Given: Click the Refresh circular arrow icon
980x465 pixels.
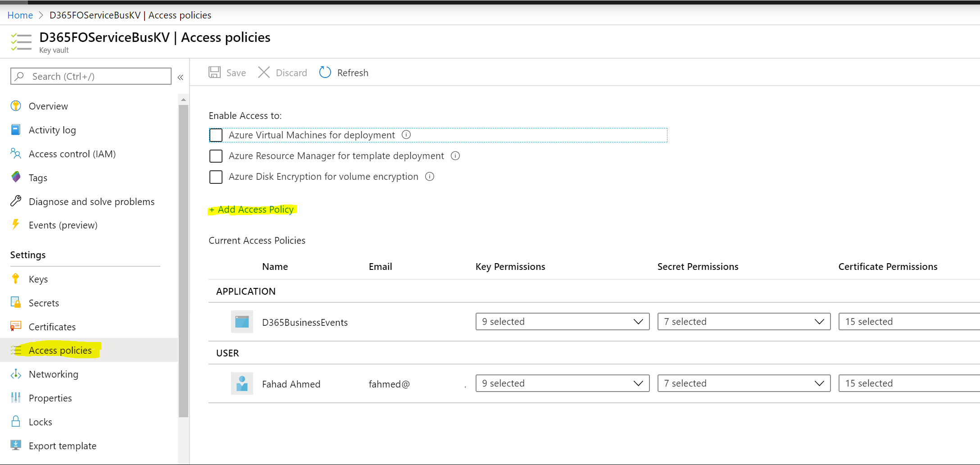Looking at the screenshot, I should [x=325, y=73].
